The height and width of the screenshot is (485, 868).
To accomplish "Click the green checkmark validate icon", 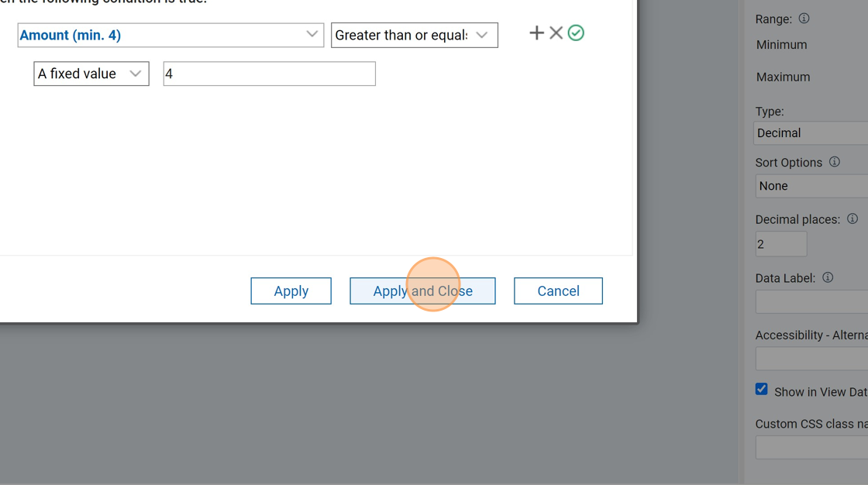I will 576,33.
